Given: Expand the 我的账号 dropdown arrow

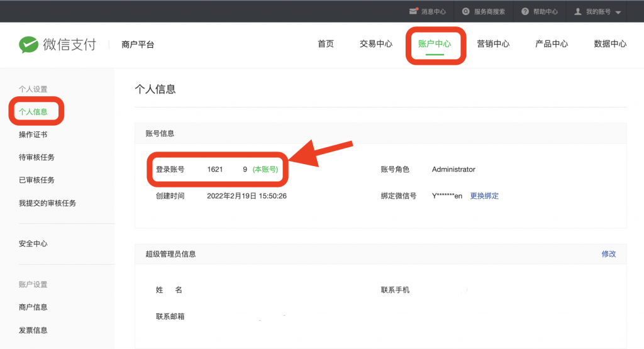Looking at the screenshot, I should pyautogui.click(x=618, y=12).
